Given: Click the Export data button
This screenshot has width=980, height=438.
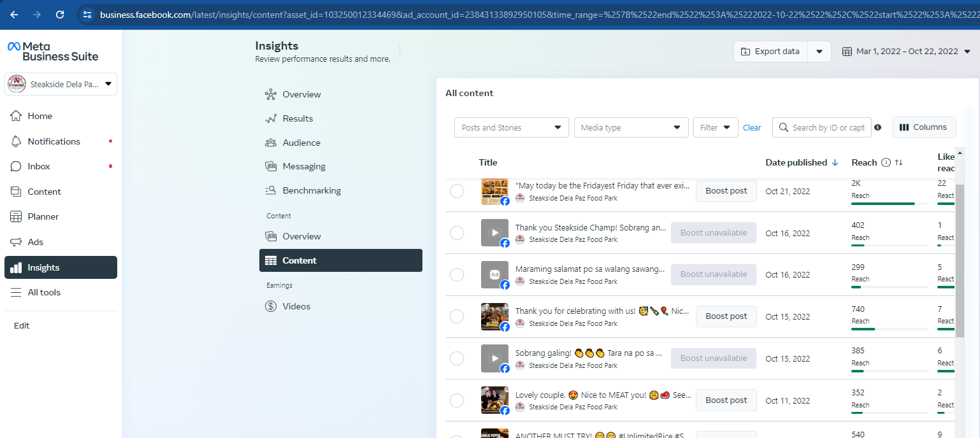Looking at the screenshot, I should tap(771, 52).
